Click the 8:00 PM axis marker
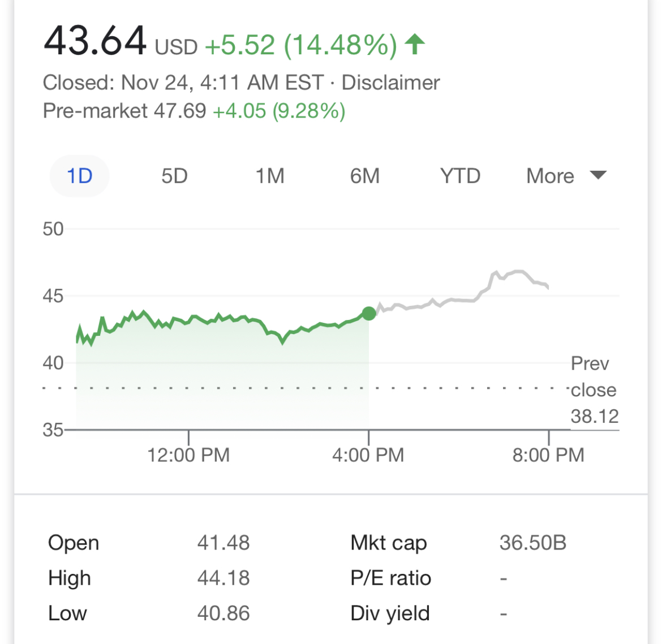The height and width of the screenshot is (644, 662). pyautogui.click(x=548, y=455)
